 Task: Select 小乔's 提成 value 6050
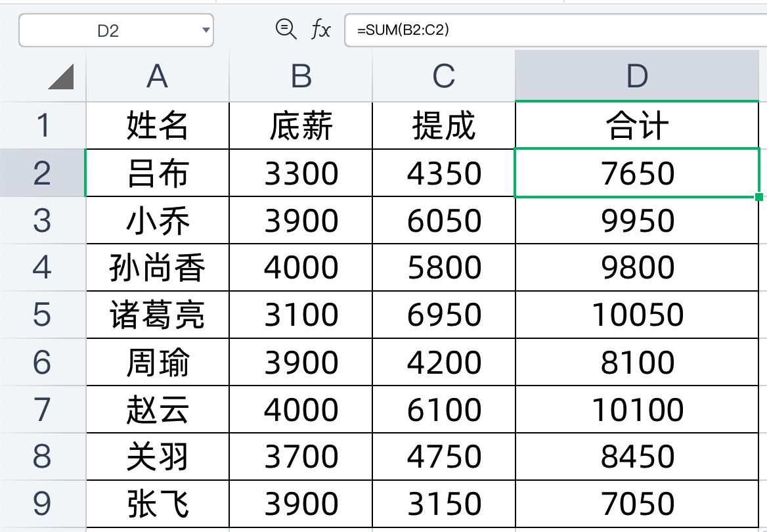pyautogui.click(x=444, y=220)
